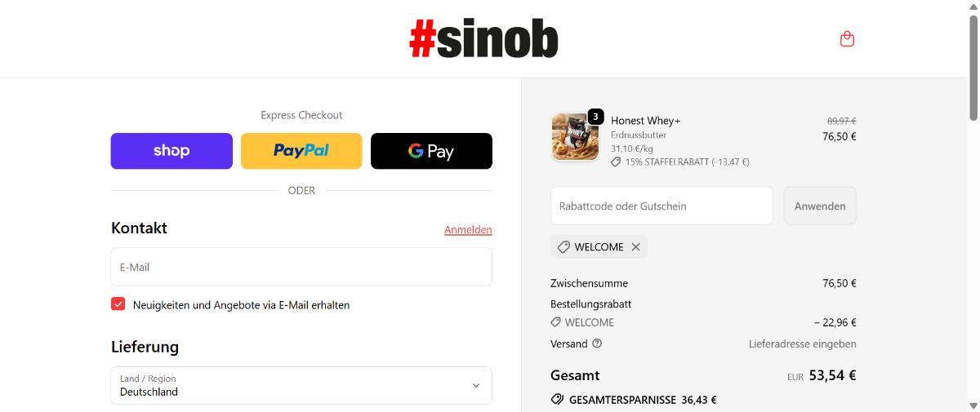This screenshot has width=980, height=412.
Task: Open the Land / Region dropdown
Action: pyautogui.click(x=301, y=385)
